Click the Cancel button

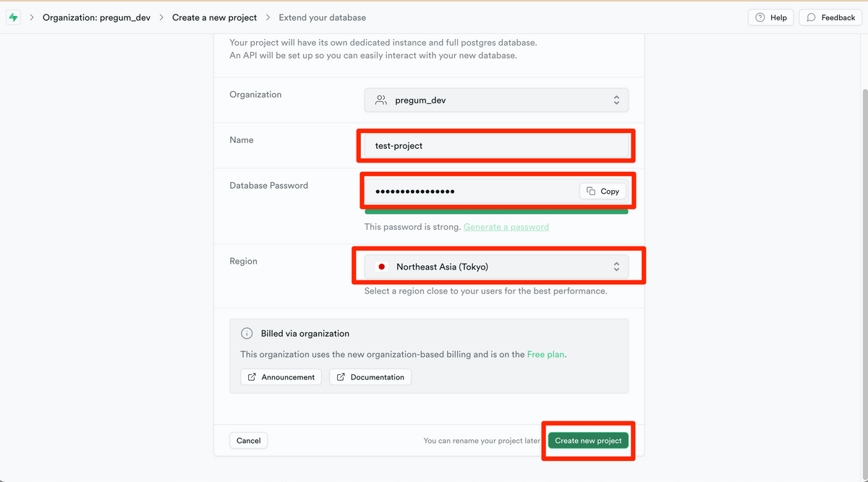pos(248,441)
